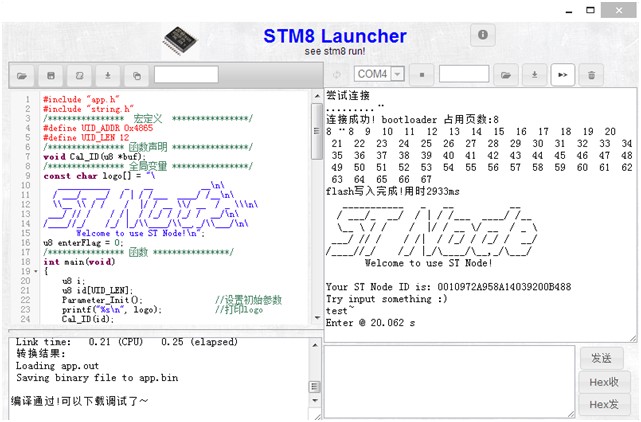Click the STM8 chip logo image
The image size is (641, 422).
[x=180, y=40]
